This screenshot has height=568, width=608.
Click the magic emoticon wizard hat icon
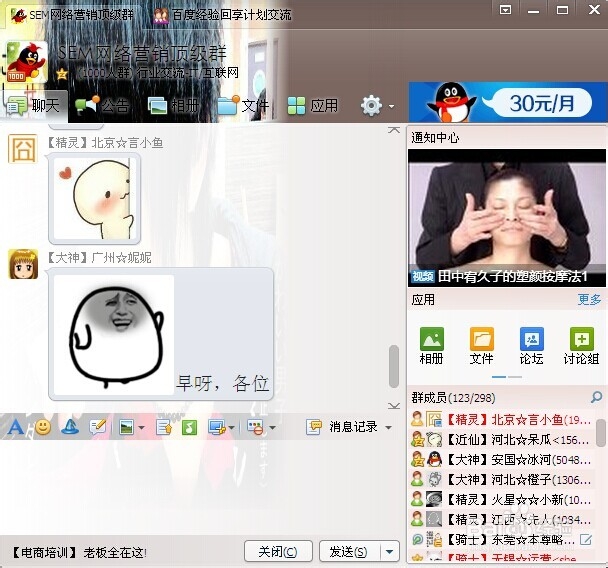coord(70,427)
